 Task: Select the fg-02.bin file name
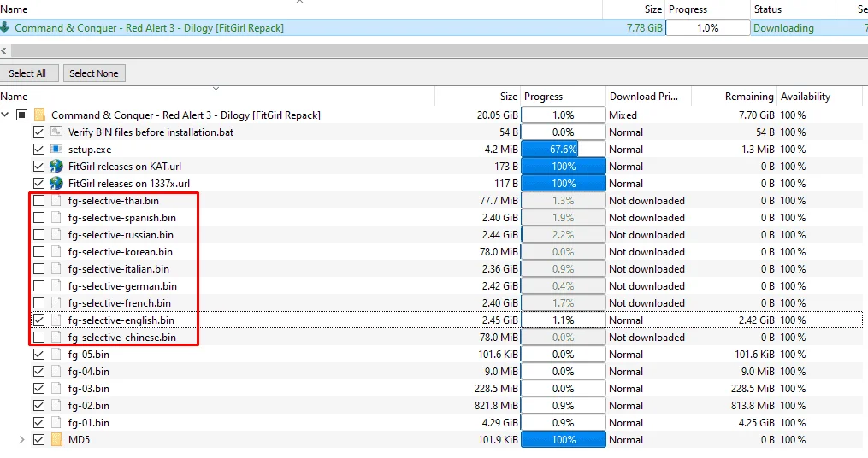(89, 406)
